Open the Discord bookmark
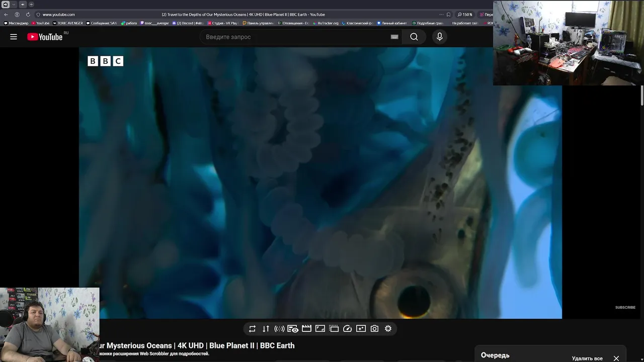This screenshot has height=362, width=644. [188, 23]
